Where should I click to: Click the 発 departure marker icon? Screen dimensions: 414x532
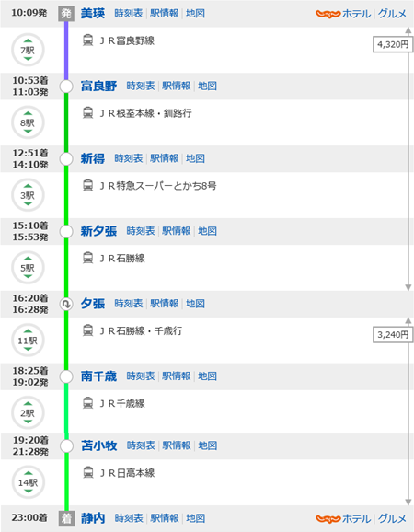tap(66, 14)
